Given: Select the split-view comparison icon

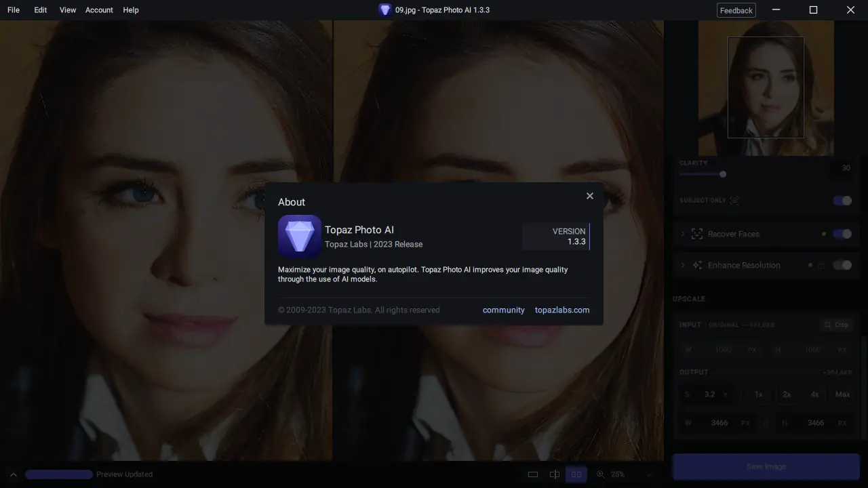Looking at the screenshot, I should (x=555, y=474).
